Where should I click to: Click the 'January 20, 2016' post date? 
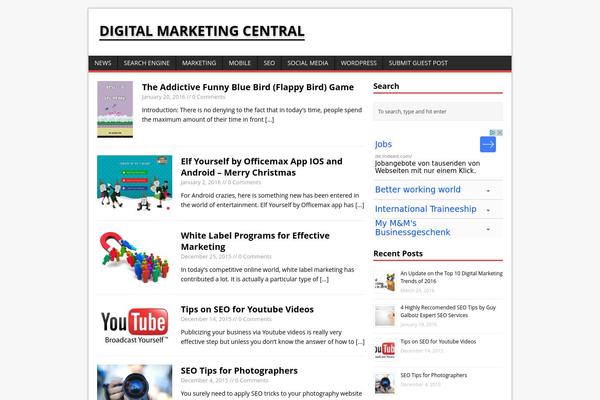click(163, 97)
